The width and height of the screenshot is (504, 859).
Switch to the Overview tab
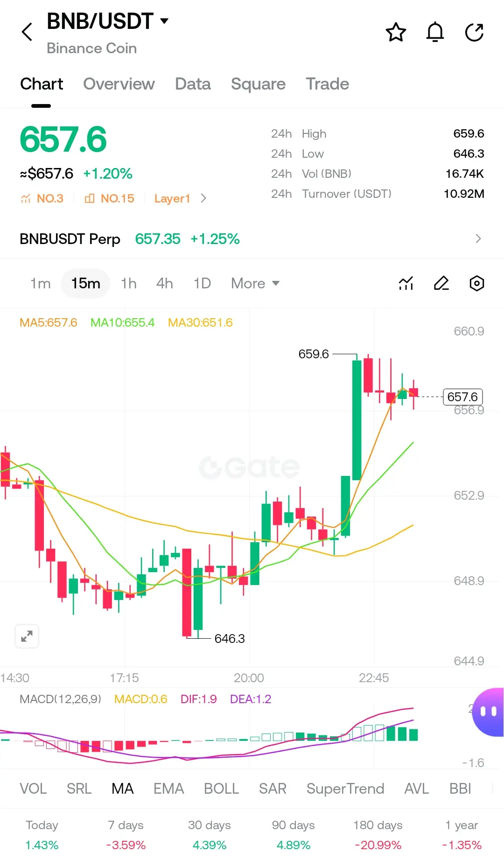[x=119, y=84]
